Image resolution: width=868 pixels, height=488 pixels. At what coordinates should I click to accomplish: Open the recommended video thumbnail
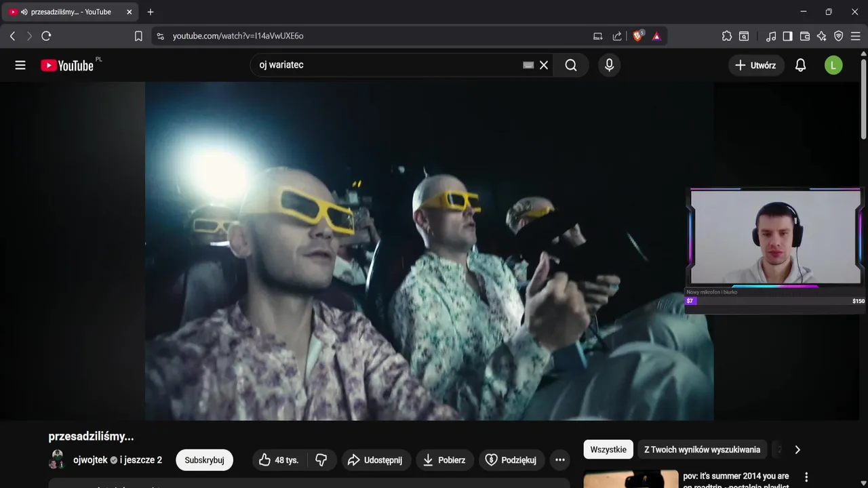pos(631,479)
